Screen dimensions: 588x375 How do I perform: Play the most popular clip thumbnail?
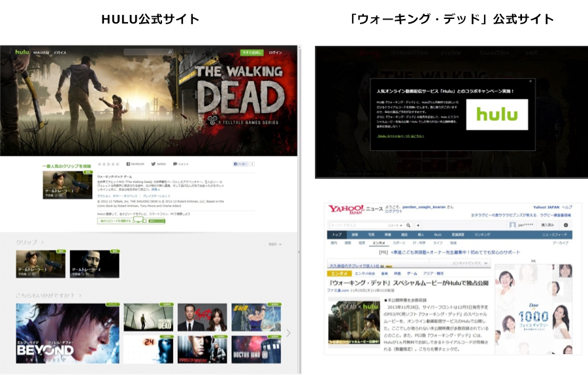(x=67, y=185)
